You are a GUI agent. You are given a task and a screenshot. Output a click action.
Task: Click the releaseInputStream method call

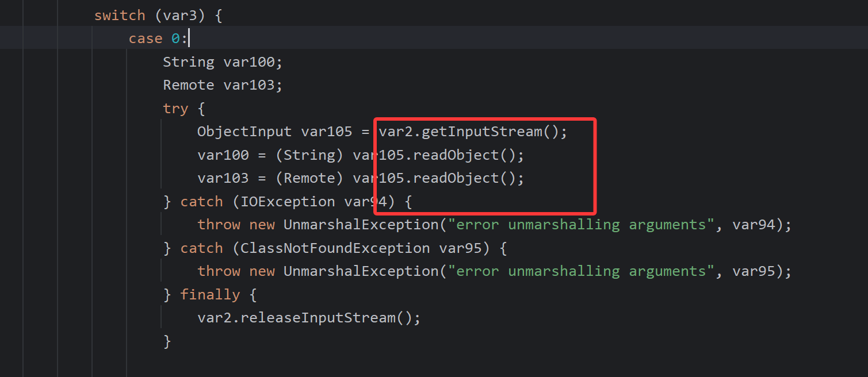pyautogui.click(x=318, y=318)
